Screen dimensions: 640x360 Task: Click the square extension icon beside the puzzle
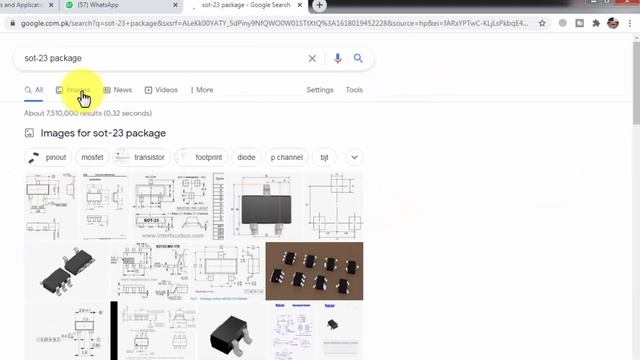pos(580,23)
